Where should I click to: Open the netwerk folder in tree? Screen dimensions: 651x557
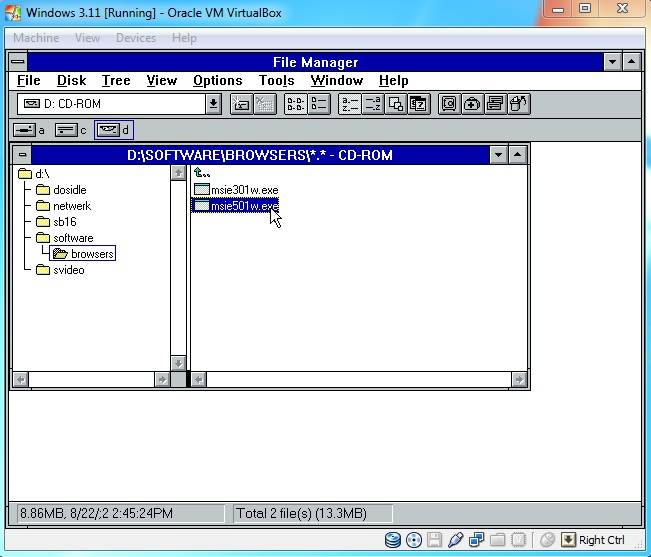pyautogui.click(x=71, y=206)
